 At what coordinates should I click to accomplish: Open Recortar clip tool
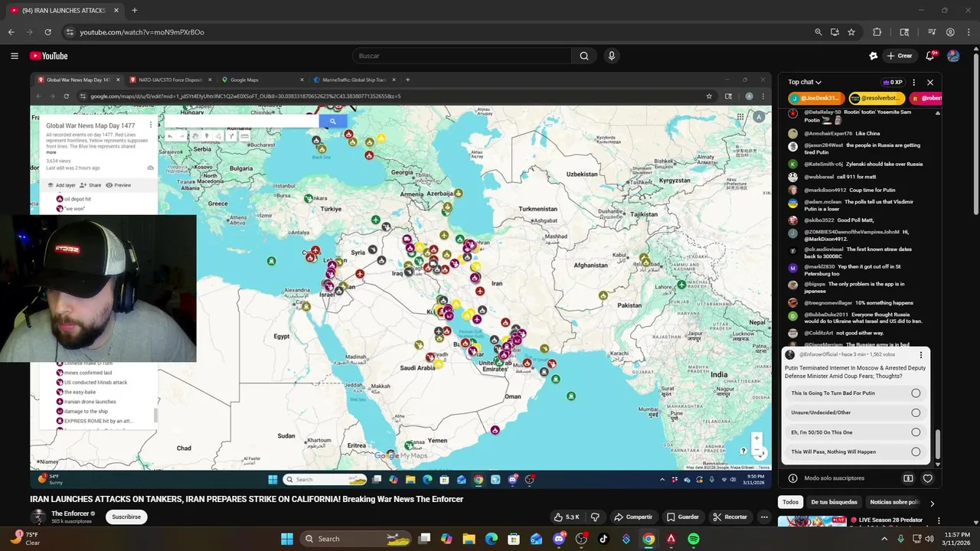click(730, 517)
